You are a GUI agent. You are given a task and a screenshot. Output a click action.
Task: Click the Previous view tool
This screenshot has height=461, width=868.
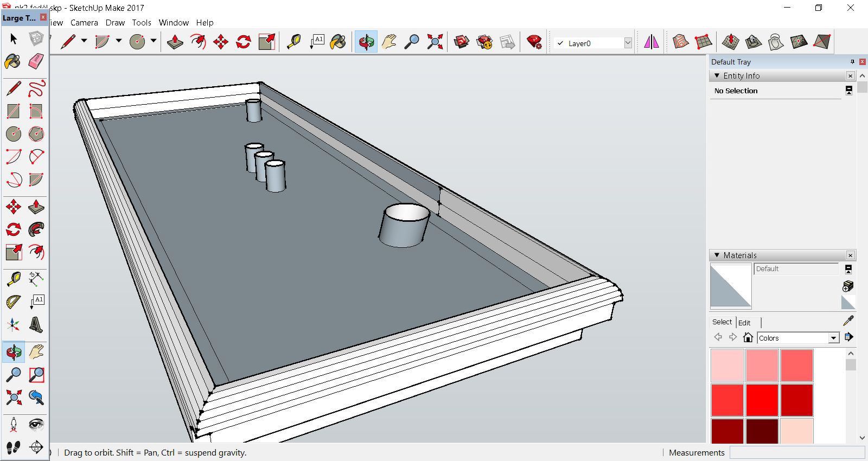click(36, 398)
